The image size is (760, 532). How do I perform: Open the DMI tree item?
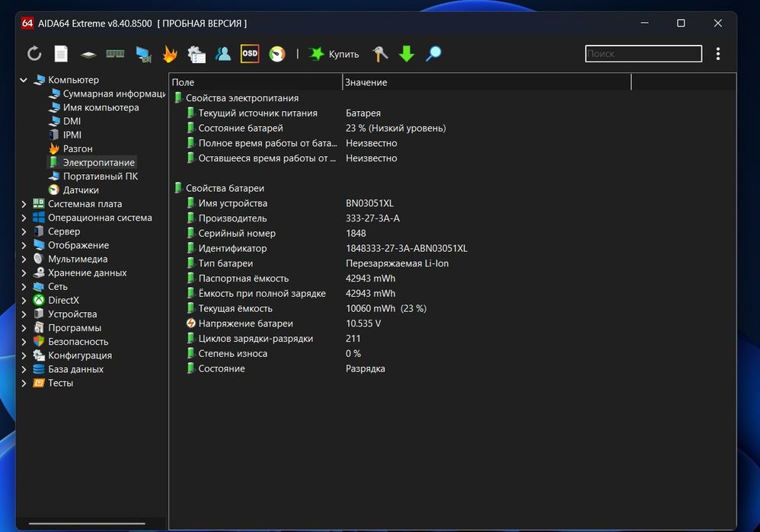pos(65,121)
